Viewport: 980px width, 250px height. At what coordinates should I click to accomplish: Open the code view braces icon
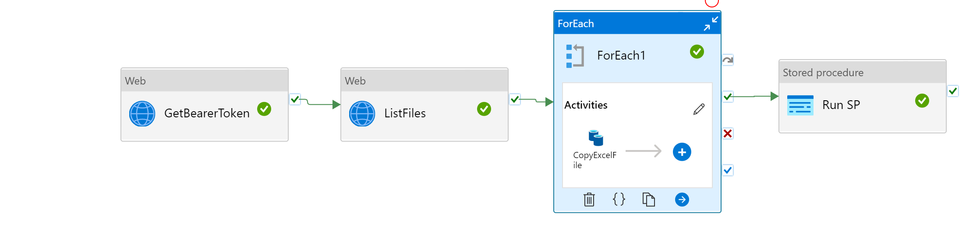tap(619, 200)
